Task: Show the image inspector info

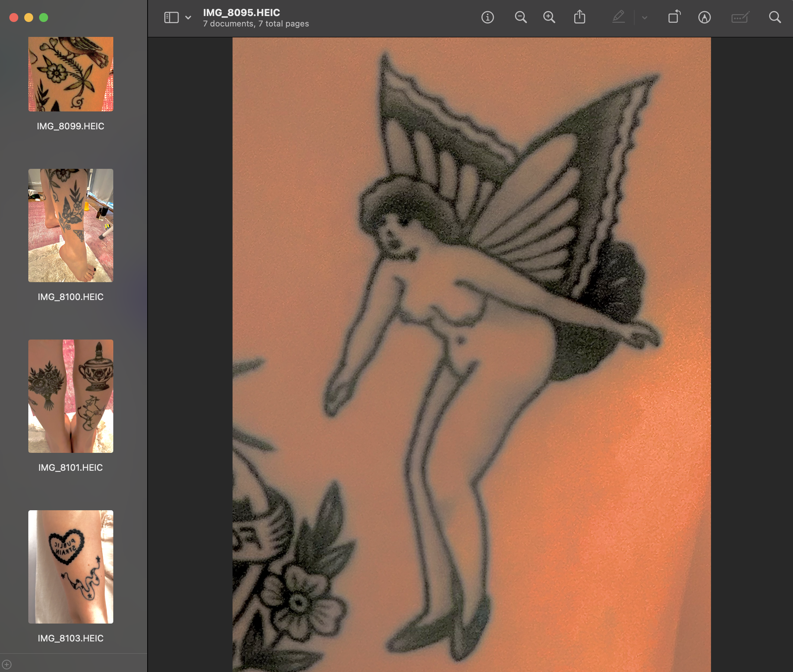Action: (x=487, y=18)
